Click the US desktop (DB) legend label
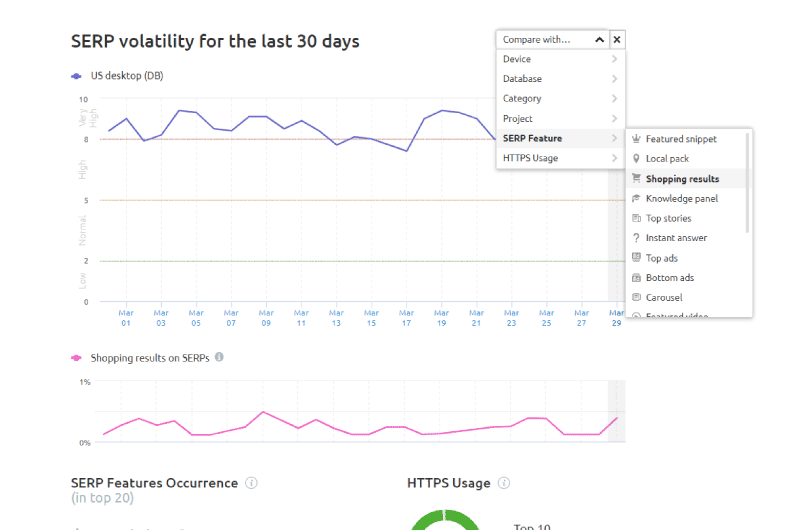 pos(127,75)
